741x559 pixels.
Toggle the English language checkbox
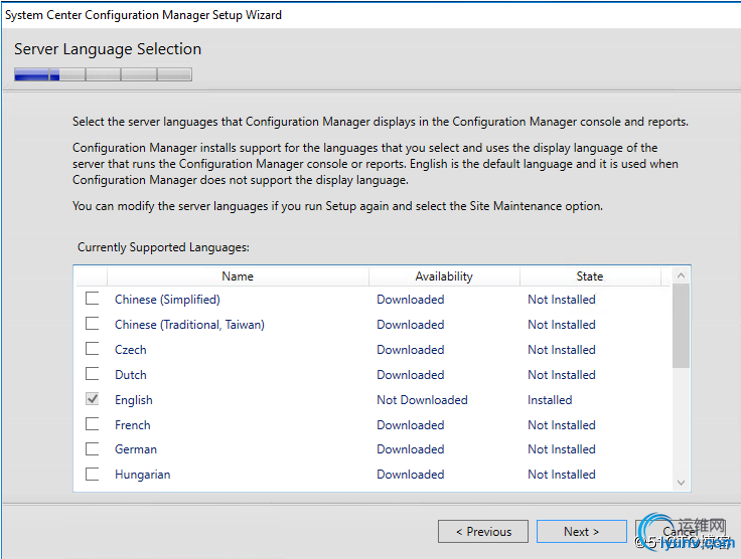(x=92, y=399)
